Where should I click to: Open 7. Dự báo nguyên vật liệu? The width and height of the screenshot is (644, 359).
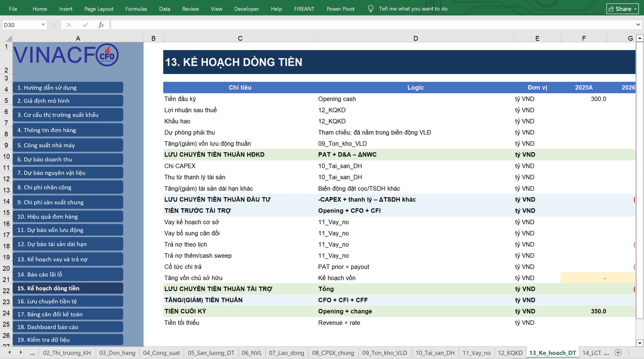coord(68,173)
